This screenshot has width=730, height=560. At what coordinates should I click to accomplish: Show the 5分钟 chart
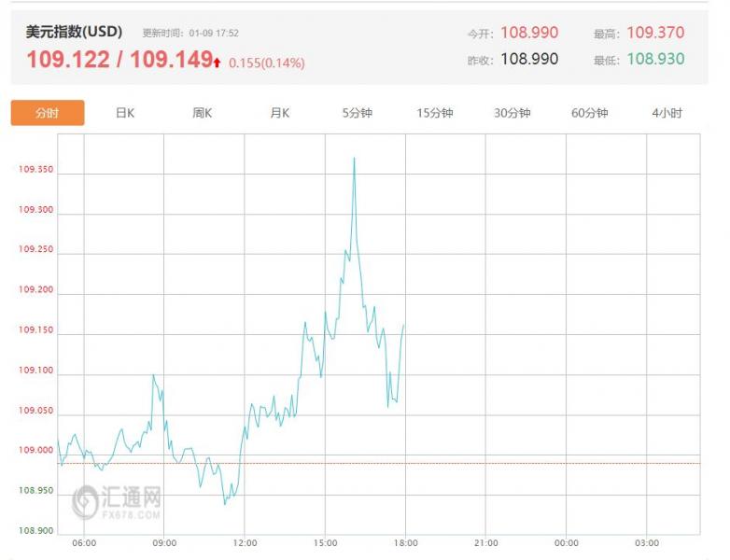coord(357,113)
